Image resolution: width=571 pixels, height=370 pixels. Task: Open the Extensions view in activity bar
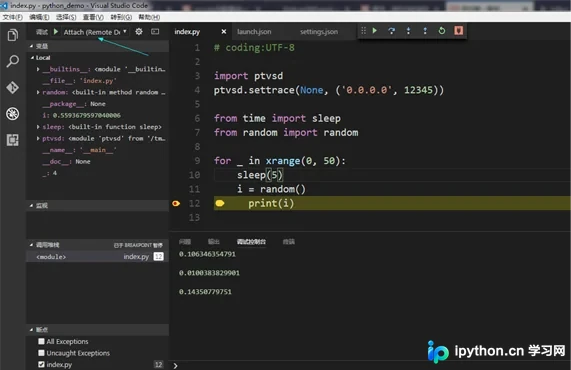(12, 140)
